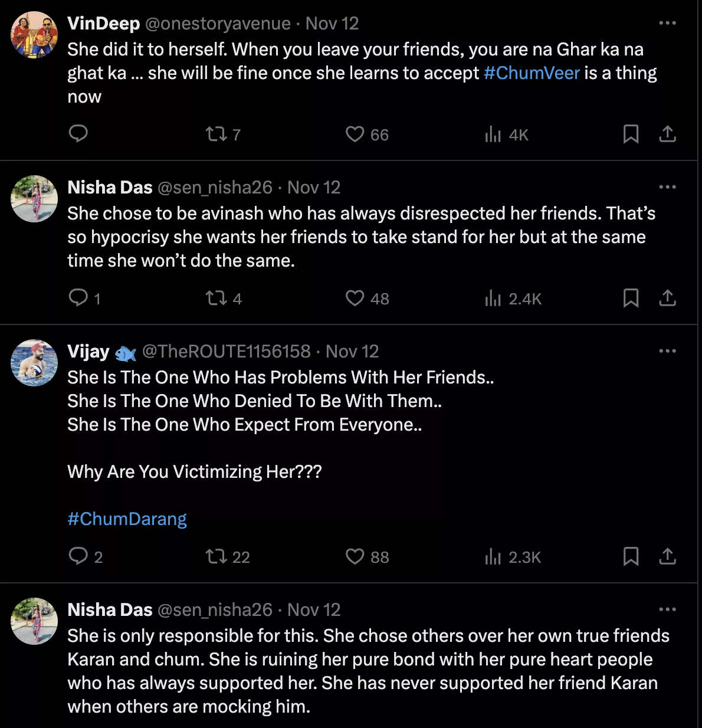Visit the @TheROUTE1156158 profile handle
The height and width of the screenshot is (728, 702).
226,352
